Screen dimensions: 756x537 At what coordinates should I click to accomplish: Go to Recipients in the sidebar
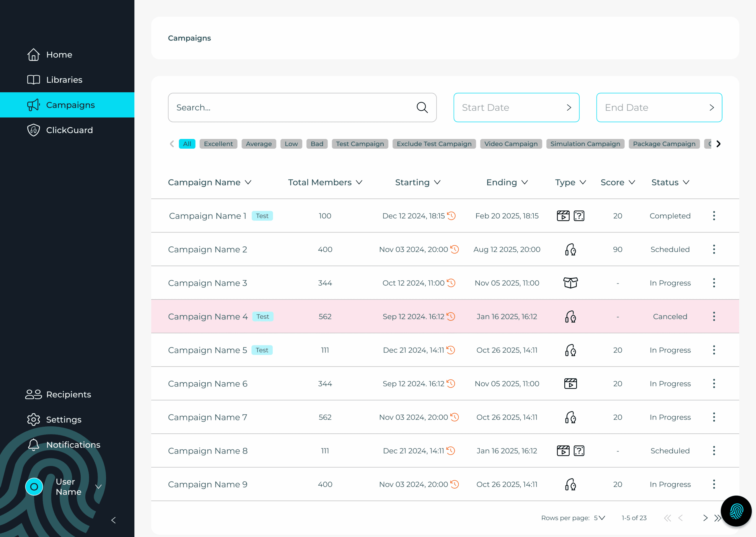click(x=58, y=394)
